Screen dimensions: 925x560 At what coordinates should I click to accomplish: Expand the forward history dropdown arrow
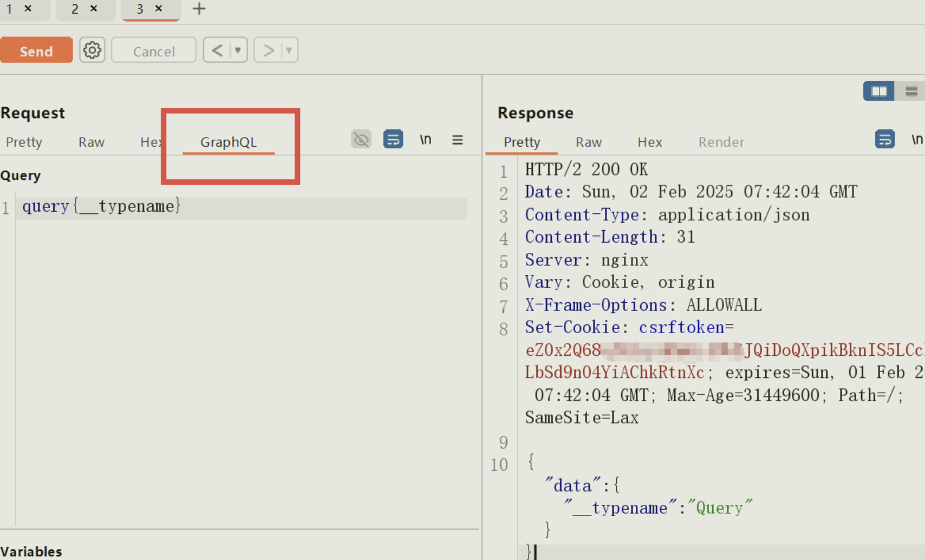[289, 50]
